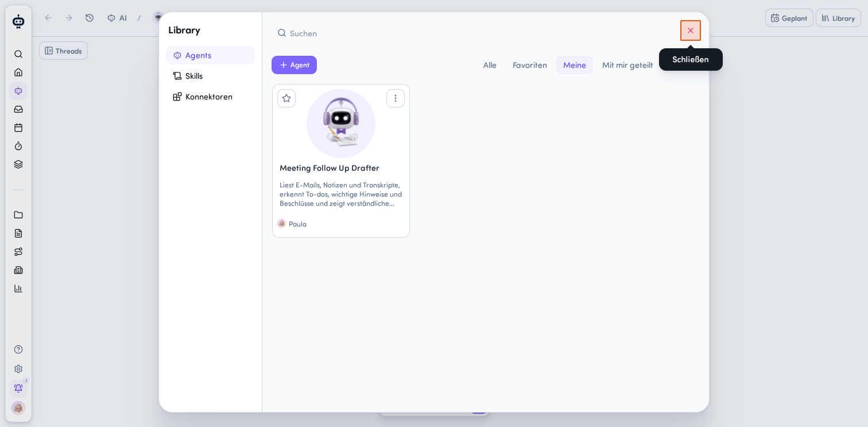The image size is (868, 427).
Task: Click the Library button in top bar
Action: coord(838,18)
